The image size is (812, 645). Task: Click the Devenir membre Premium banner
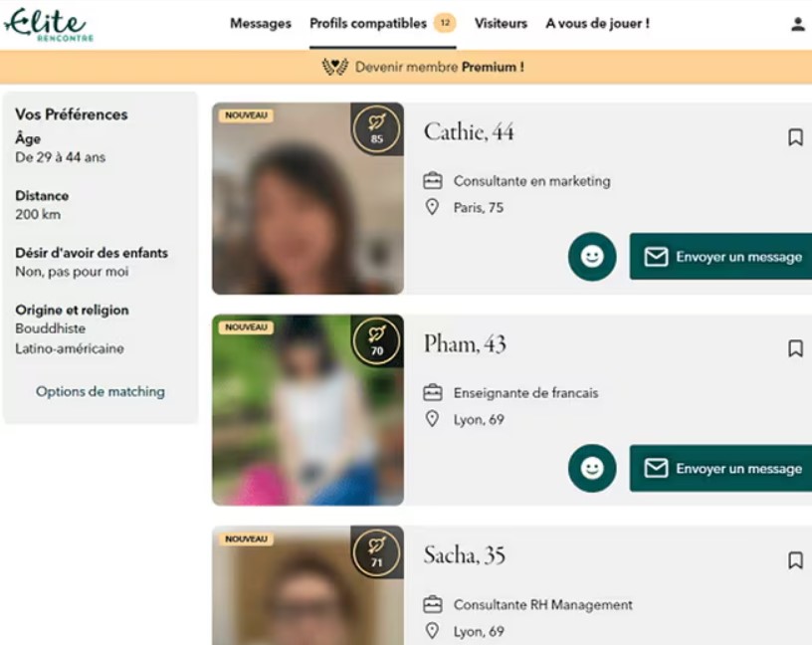[x=423, y=68]
